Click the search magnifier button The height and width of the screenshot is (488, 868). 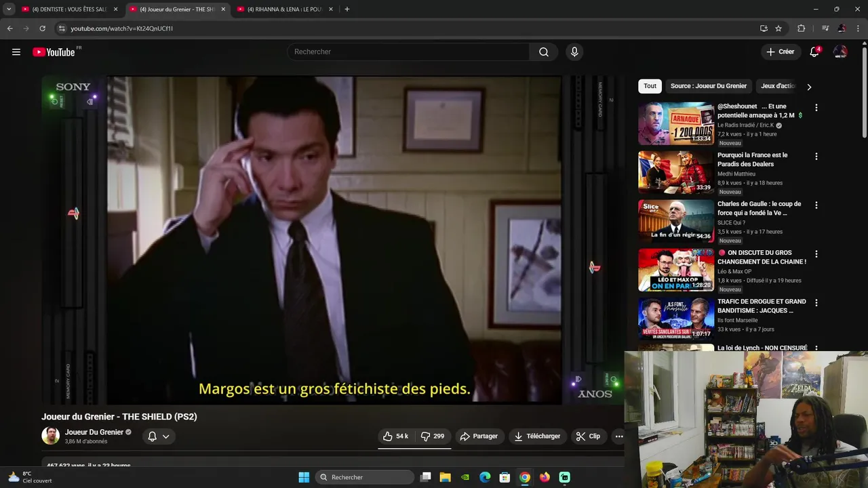544,52
